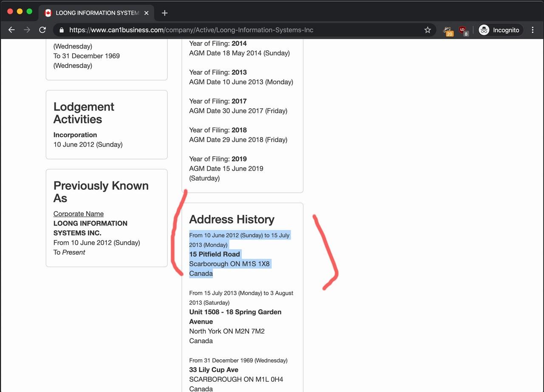Click SCARBOROUGH ON M1L 0H4 text
The image size is (544, 392).
coord(236,379)
